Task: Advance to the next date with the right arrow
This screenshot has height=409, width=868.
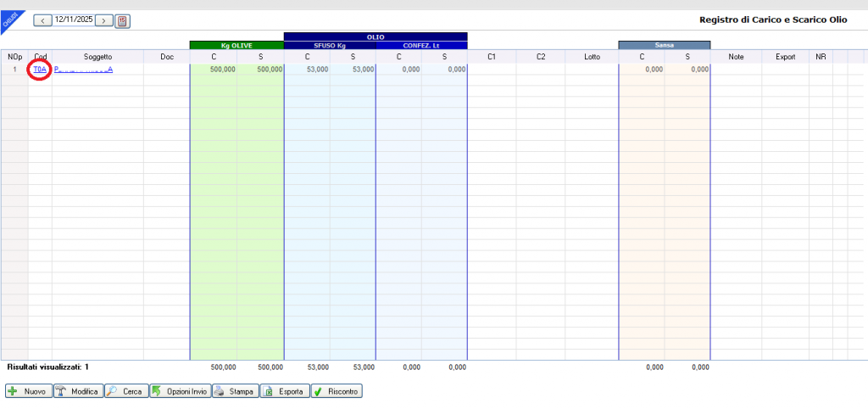Action: coord(104,20)
